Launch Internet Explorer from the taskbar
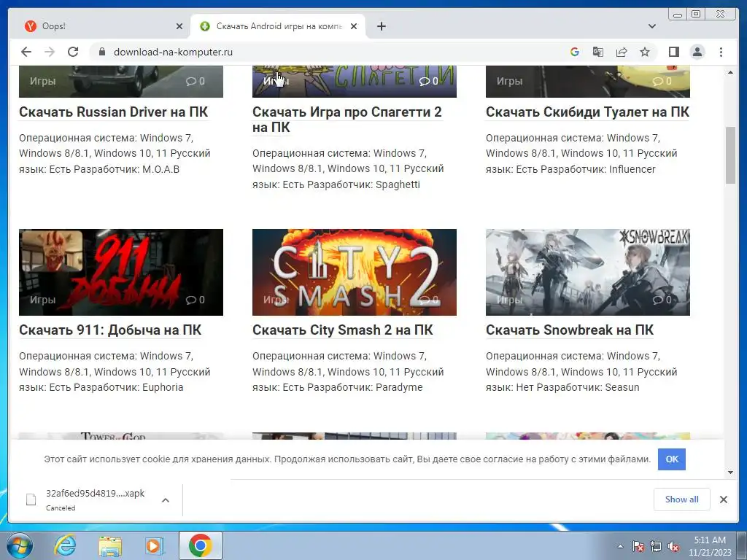The image size is (747, 560). [x=65, y=545]
